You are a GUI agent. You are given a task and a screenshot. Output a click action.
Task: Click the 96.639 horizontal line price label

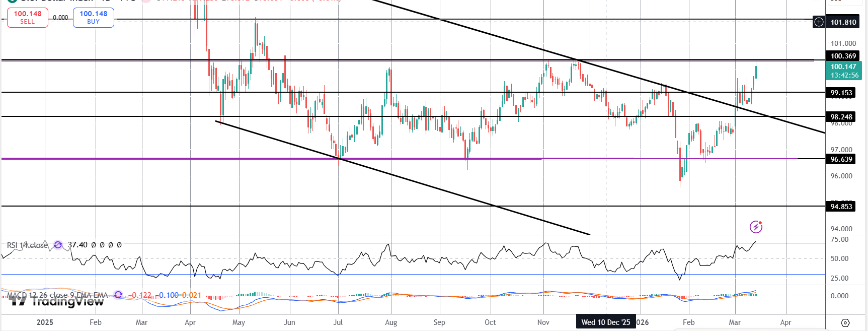(841, 159)
